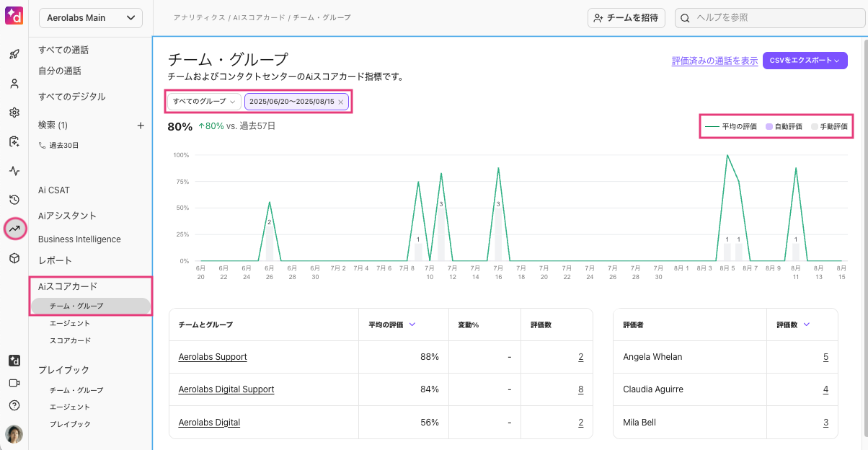
Task: Select the 過去30日 saved search
Action: click(59, 145)
